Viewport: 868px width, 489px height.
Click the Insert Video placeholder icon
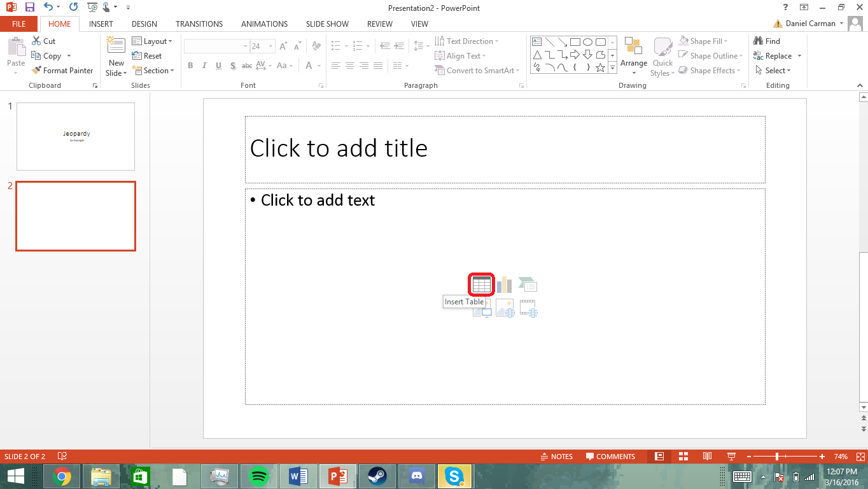[529, 308]
